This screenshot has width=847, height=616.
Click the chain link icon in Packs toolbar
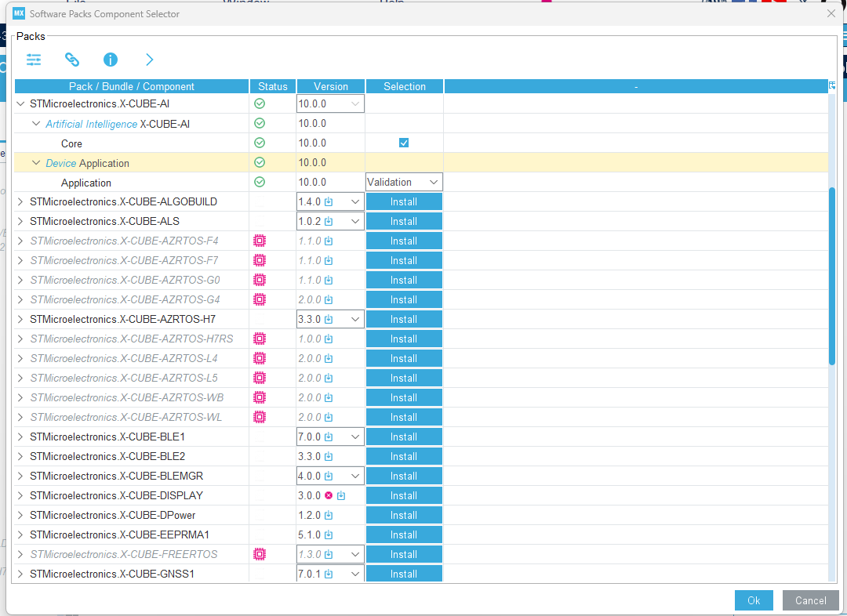point(72,60)
